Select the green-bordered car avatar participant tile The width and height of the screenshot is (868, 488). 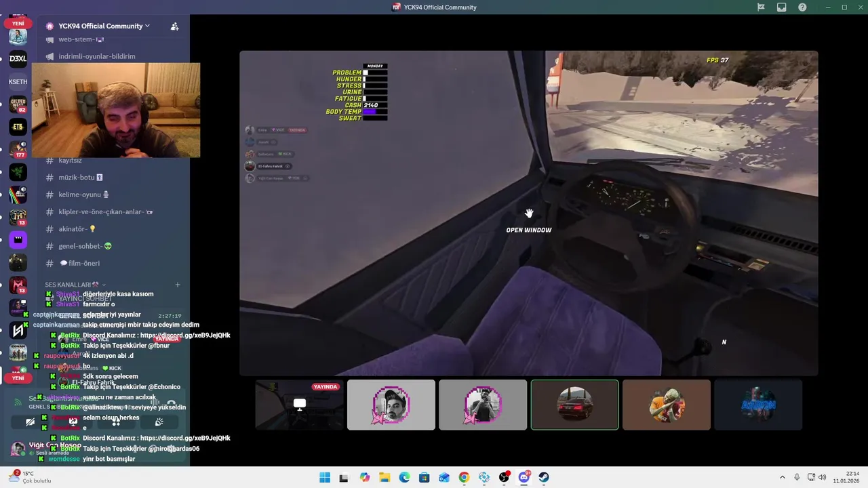point(575,405)
